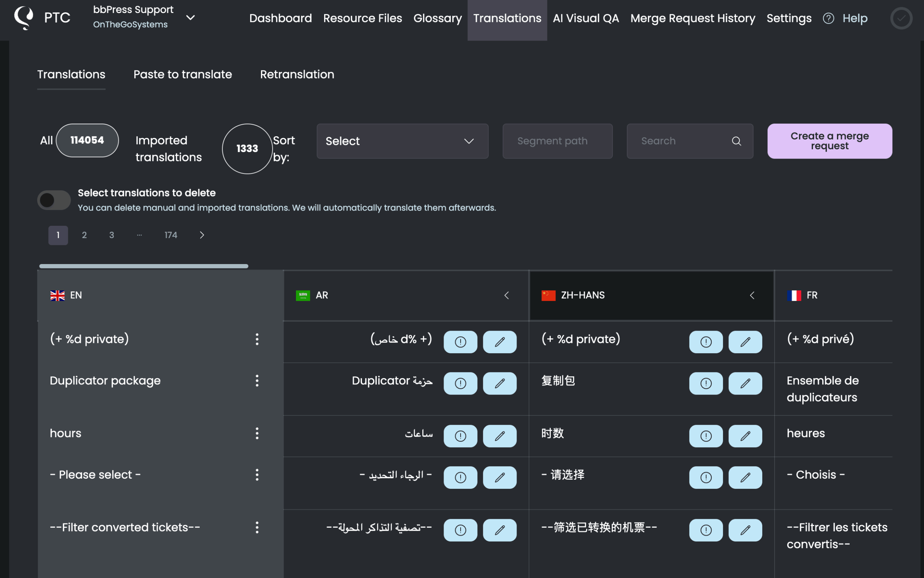Switch to Paste to translate tab
Image resolution: width=924 pixels, height=578 pixels.
pos(183,74)
